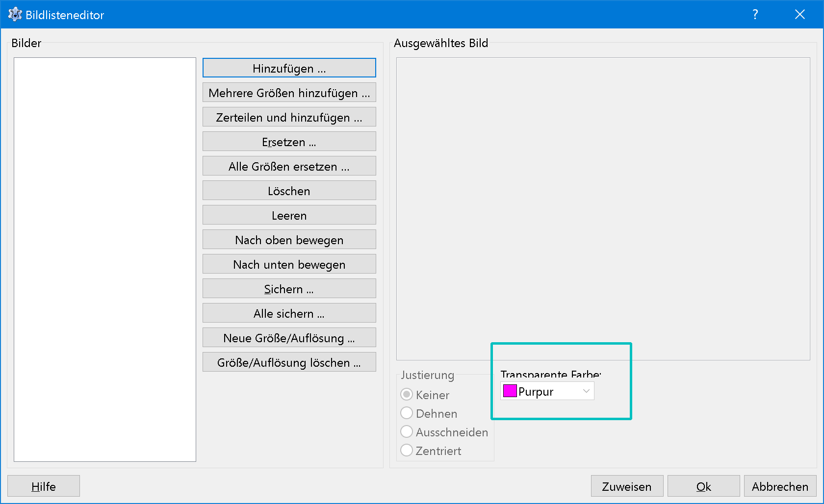Click the purple color swatch
Viewport: 824px width, 504px height.
[x=510, y=391]
